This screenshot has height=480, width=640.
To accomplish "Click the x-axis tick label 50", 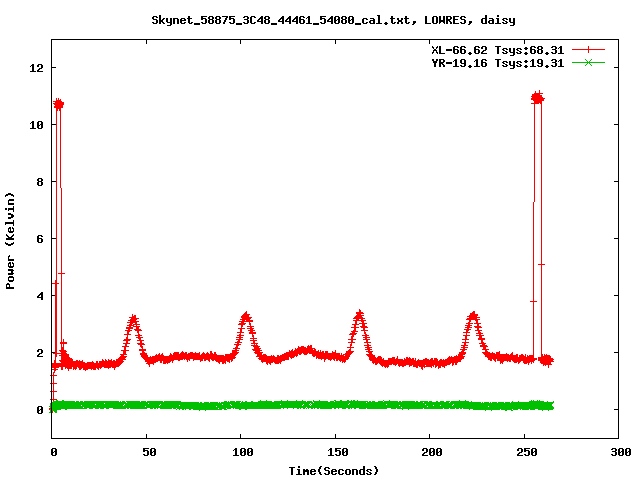I will click(149, 452).
